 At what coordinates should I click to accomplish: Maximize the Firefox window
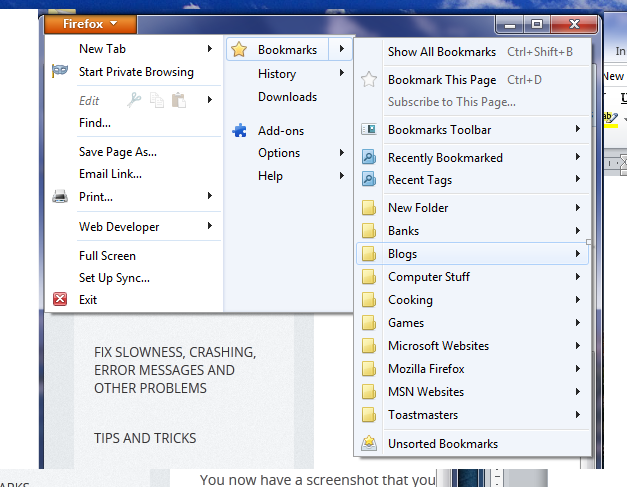point(537,25)
